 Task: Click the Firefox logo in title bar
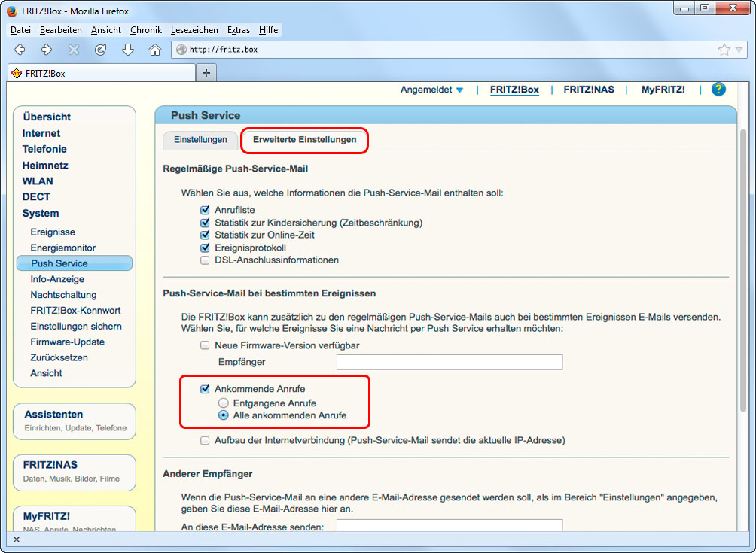11,11
